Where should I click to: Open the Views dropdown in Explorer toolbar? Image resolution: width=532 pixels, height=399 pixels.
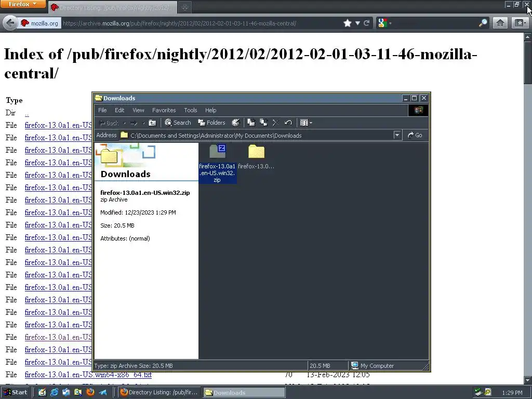click(x=306, y=123)
